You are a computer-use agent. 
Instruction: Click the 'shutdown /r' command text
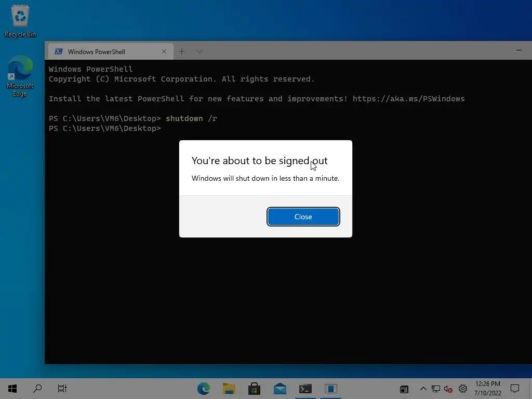(x=191, y=118)
